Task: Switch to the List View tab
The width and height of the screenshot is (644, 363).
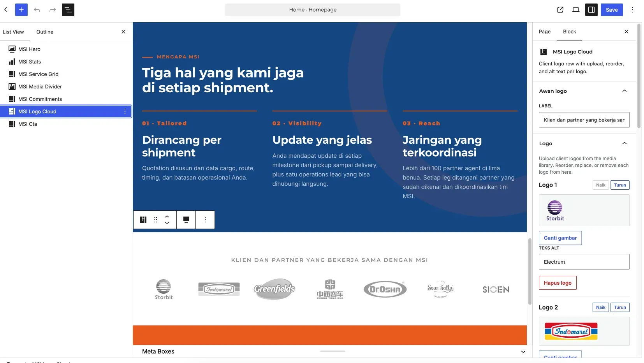Action: pyautogui.click(x=13, y=32)
